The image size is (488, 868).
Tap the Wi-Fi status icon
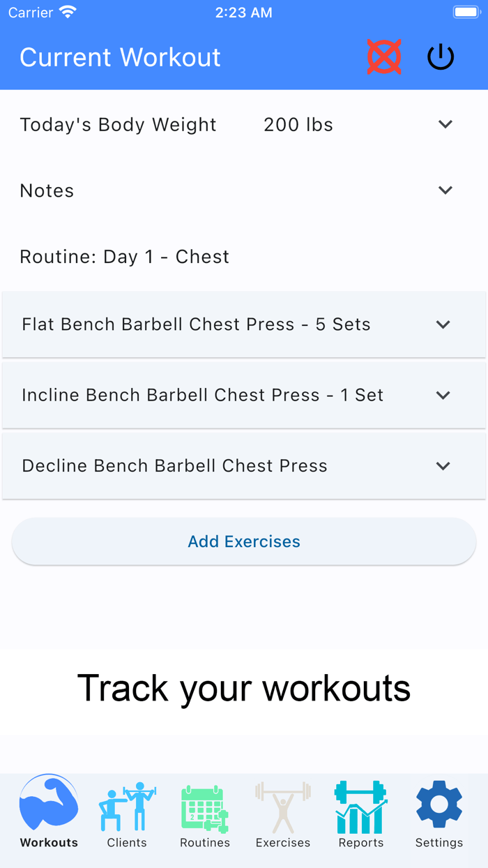tap(67, 10)
